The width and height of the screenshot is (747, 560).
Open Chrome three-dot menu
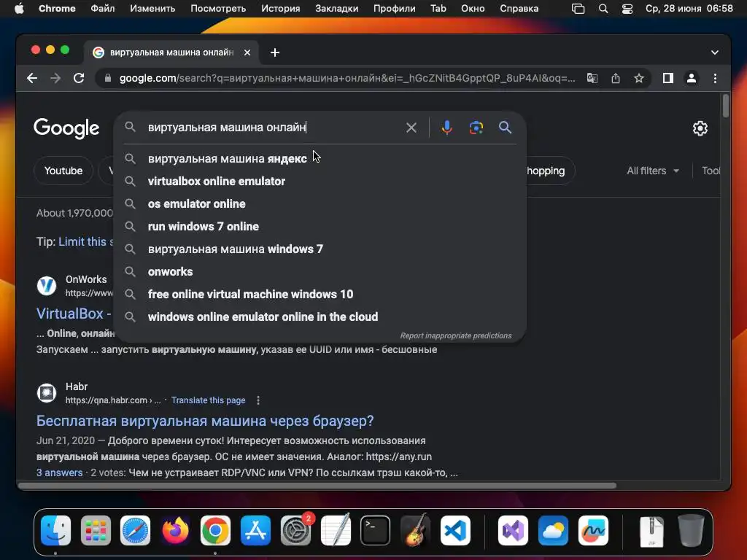click(715, 78)
